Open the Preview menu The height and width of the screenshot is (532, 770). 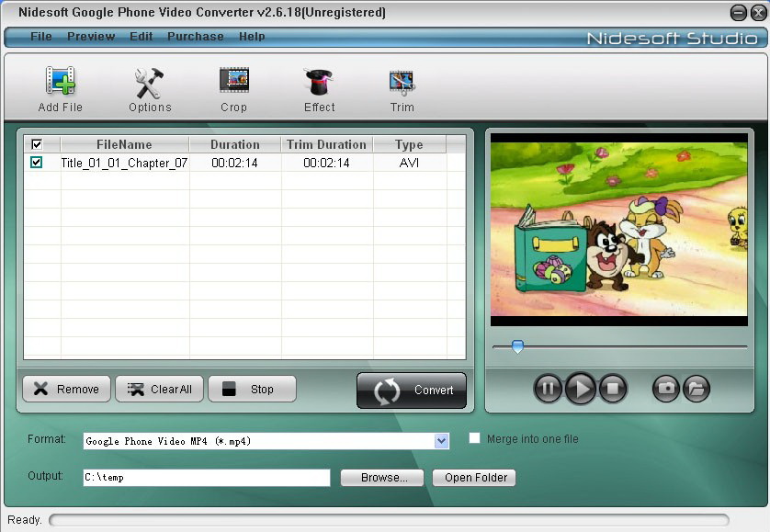[91, 37]
